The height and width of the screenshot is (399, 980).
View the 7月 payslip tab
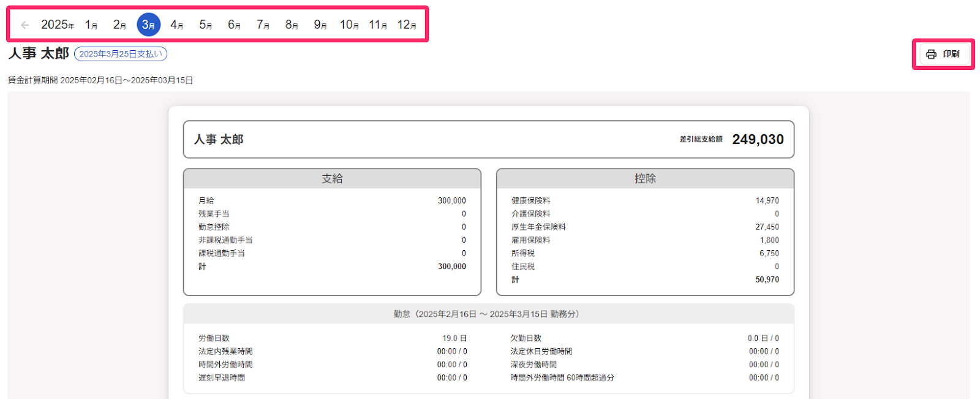263,25
